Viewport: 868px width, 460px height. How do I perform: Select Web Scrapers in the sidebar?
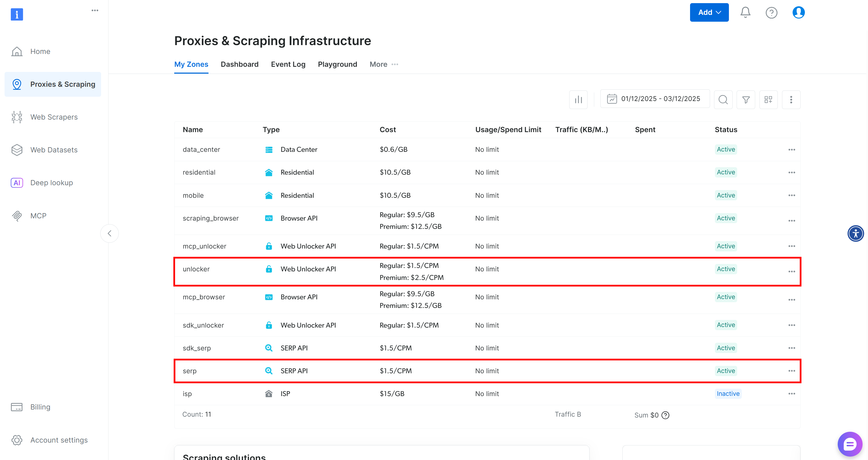(x=54, y=117)
